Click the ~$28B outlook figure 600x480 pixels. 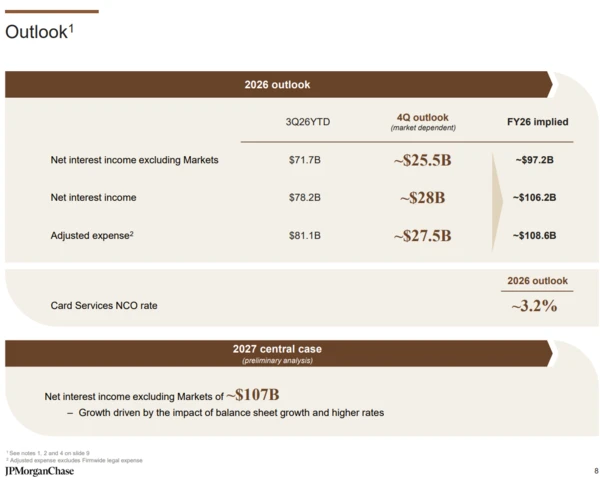pyautogui.click(x=422, y=198)
